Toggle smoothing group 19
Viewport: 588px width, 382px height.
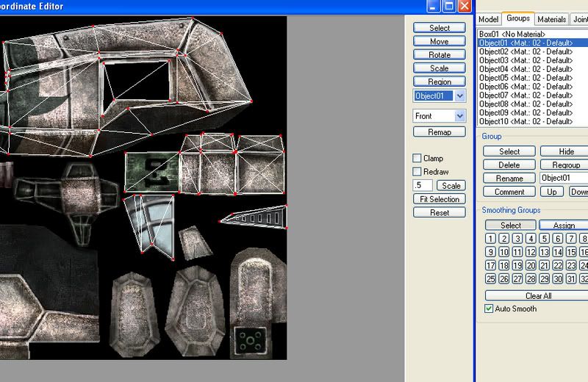point(517,266)
